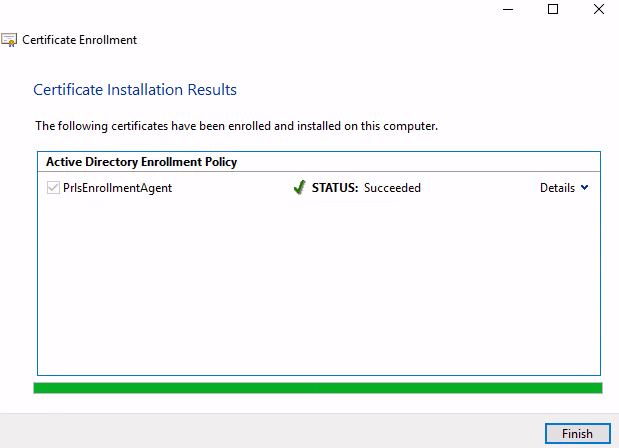The width and height of the screenshot is (619, 448).
Task: Click the enrolled certificates description text
Action: [x=237, y=126]
